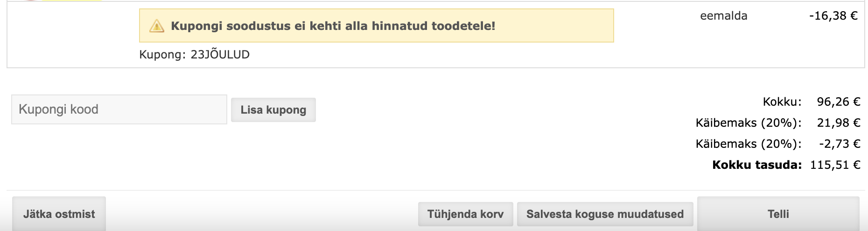Click the 115,51 € total amount

835,165
